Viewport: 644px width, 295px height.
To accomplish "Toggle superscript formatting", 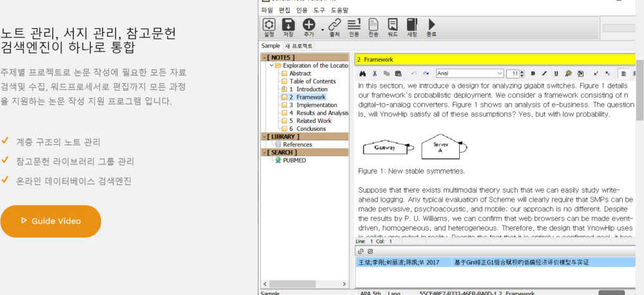I will pos(596,74).
